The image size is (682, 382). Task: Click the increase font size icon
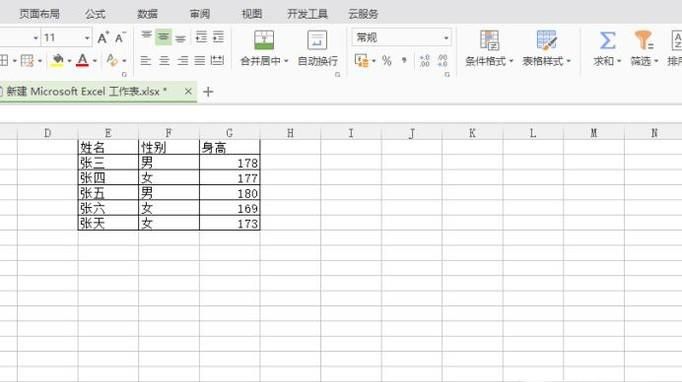tap(103, 38)
